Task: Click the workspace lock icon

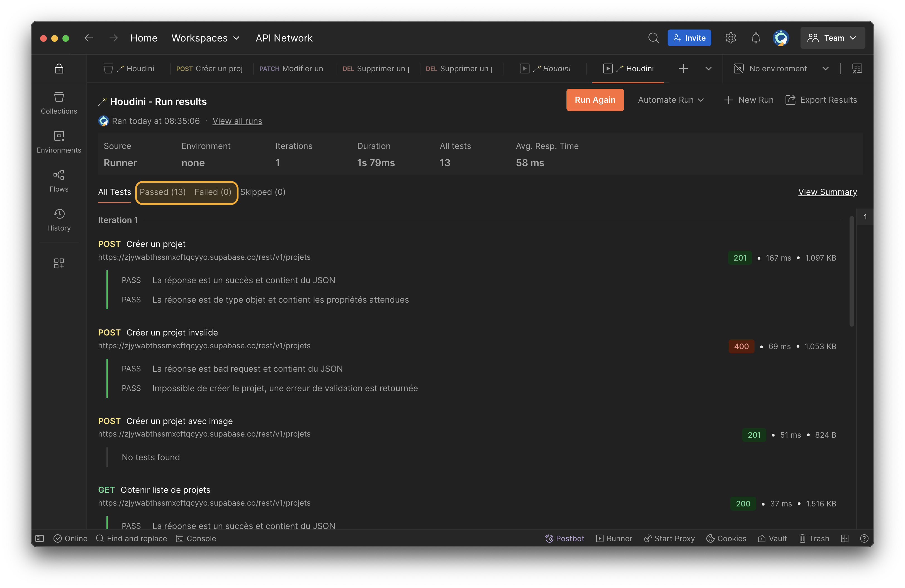Action: click(x=59, y=69)
